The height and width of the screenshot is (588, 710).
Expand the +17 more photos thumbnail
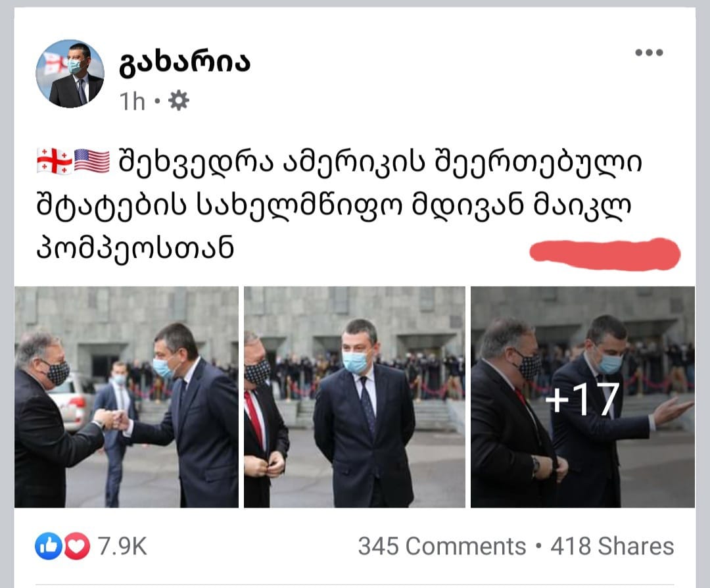click(x=582, y=397)
